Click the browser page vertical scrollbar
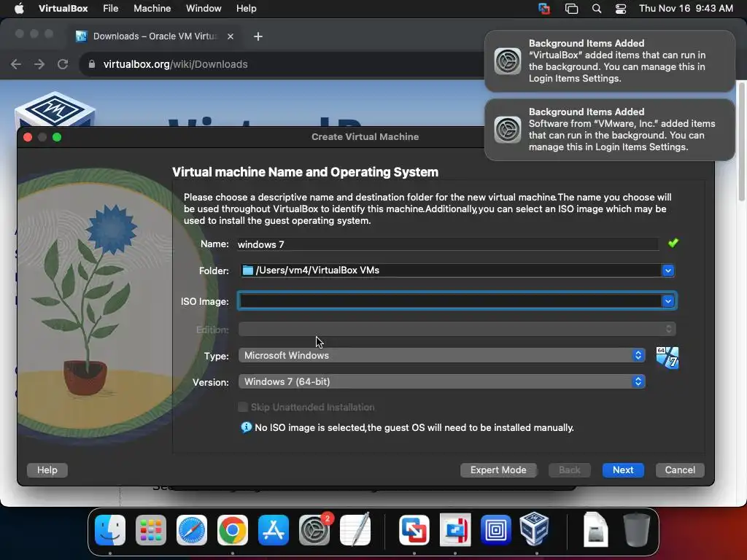Image resolution: width=747 pixels, height=560 pixels. click(741, 141)
